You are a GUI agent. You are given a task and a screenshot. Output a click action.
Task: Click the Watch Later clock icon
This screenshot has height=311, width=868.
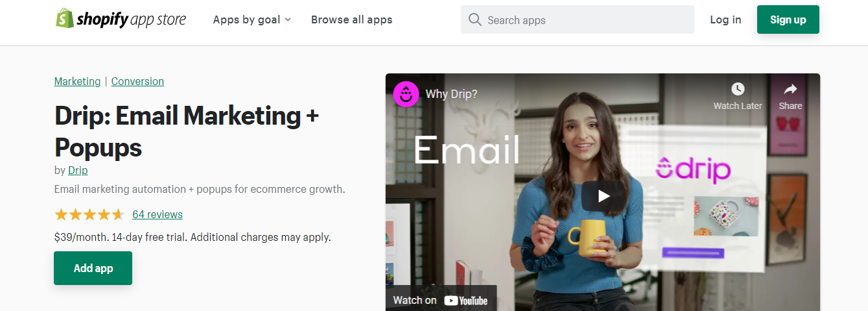738,89
